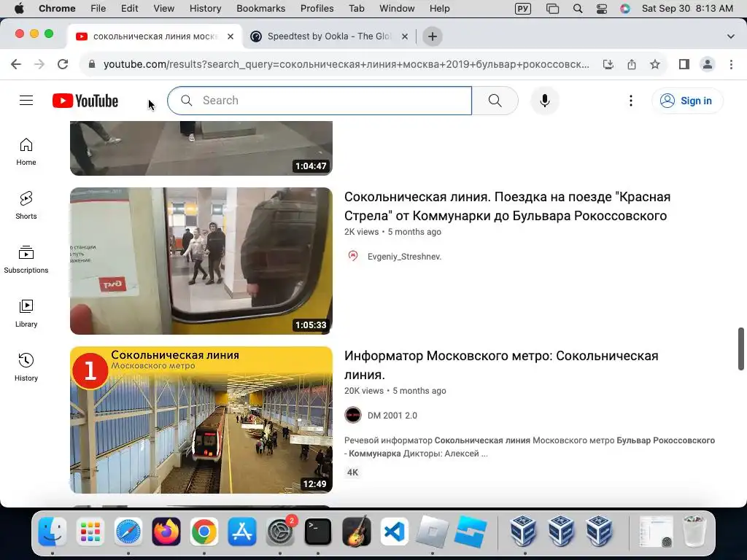Open the Bookmarks menu
747x560 pixels.
click(260, 9)
